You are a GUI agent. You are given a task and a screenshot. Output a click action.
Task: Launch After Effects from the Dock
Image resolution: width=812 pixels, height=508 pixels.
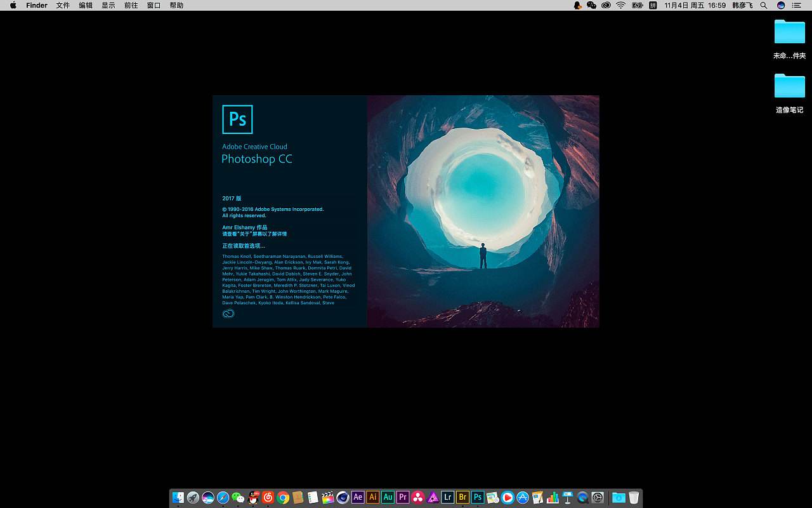click(x=358, y=498)
